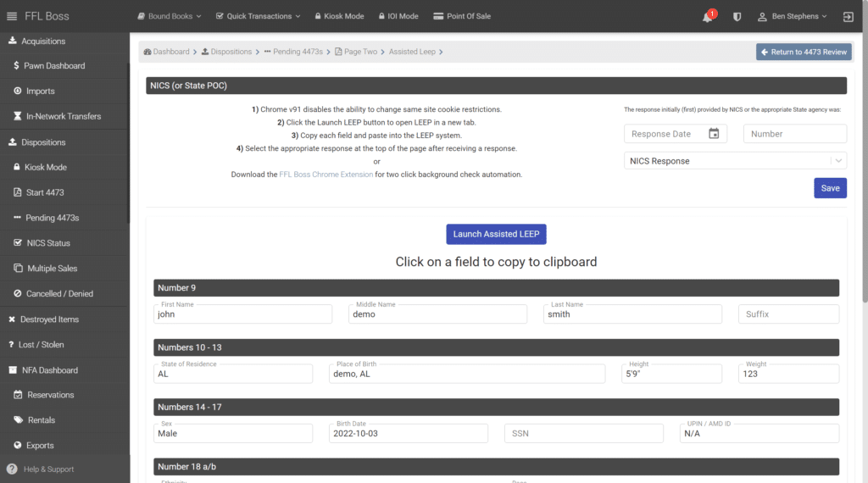The width and height of the screenshot is (868, 483).
Task: Go to the Dashboard breadcrumb
Action: pos(167,52)
